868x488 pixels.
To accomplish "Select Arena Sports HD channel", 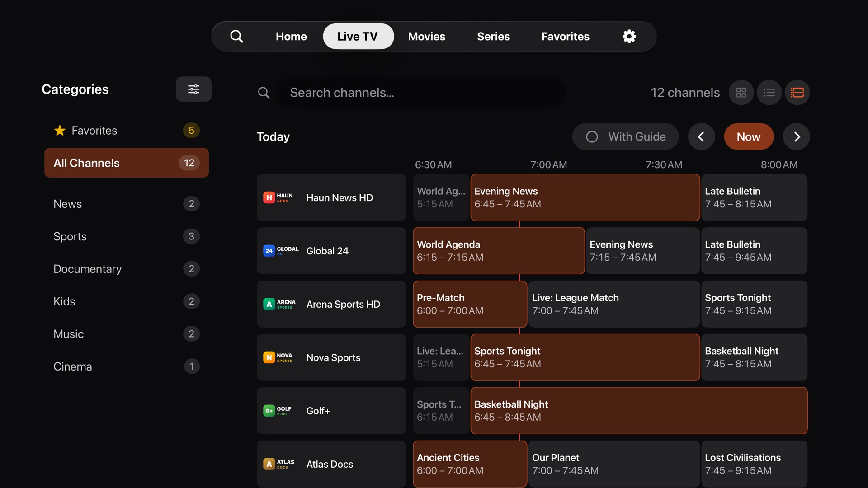I will click(331, 304).
